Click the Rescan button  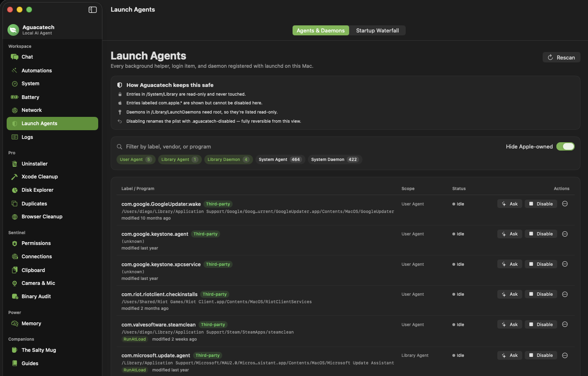(x=561, y=57)
